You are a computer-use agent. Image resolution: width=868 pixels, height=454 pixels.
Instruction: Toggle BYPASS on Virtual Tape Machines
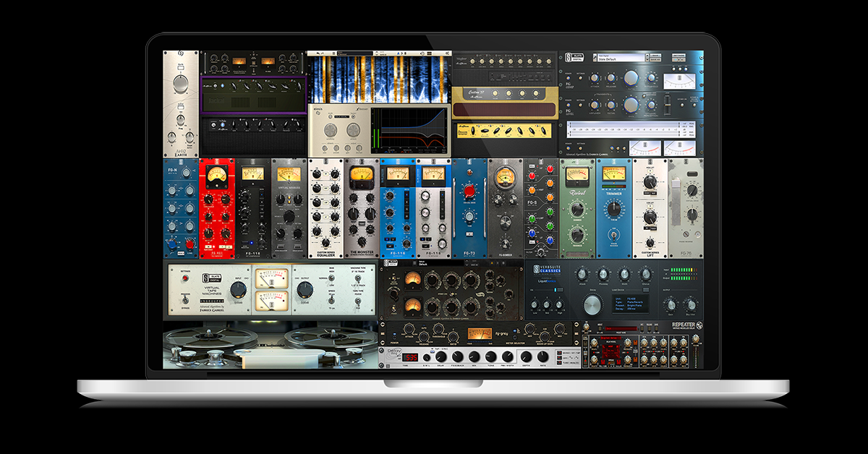click(184, 301)
